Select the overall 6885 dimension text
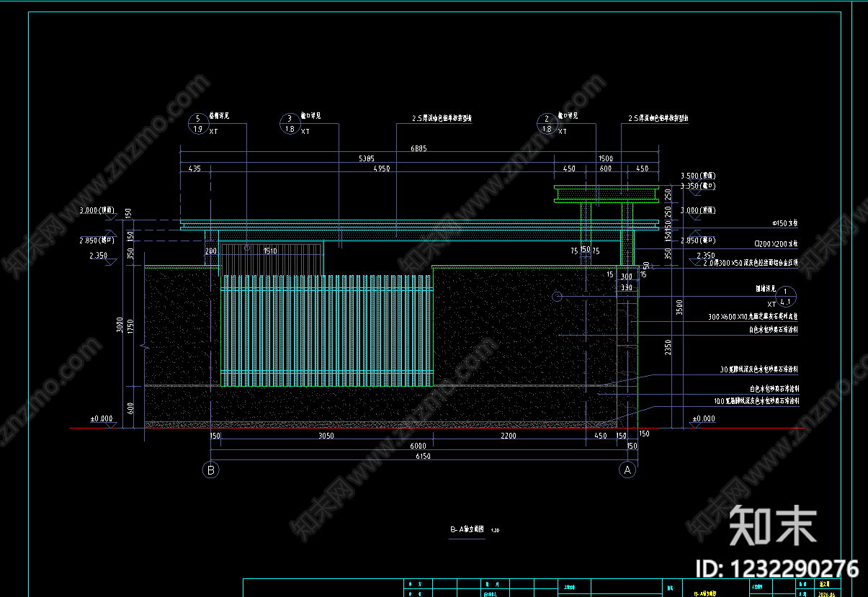The height and width of the screenshot is (597, 868). (x=419, y=148)
